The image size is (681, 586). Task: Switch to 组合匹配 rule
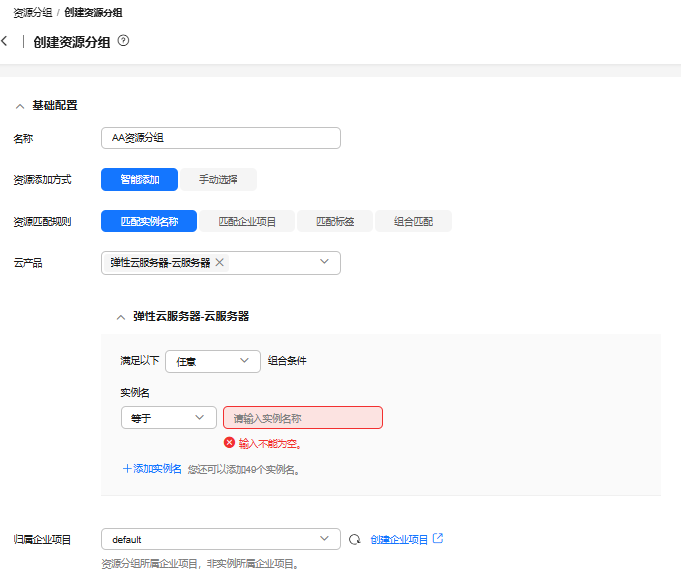click(x=413, y=221)
